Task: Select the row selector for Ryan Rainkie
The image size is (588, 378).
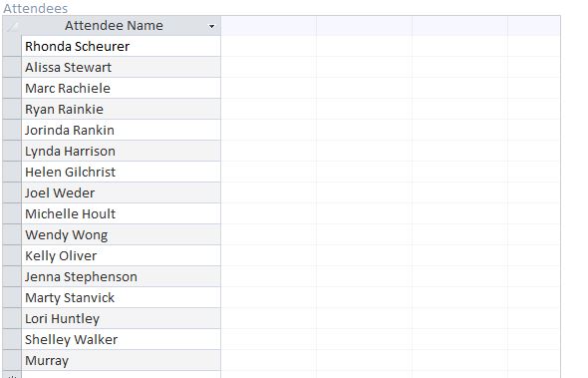Action: click(12, 110)
